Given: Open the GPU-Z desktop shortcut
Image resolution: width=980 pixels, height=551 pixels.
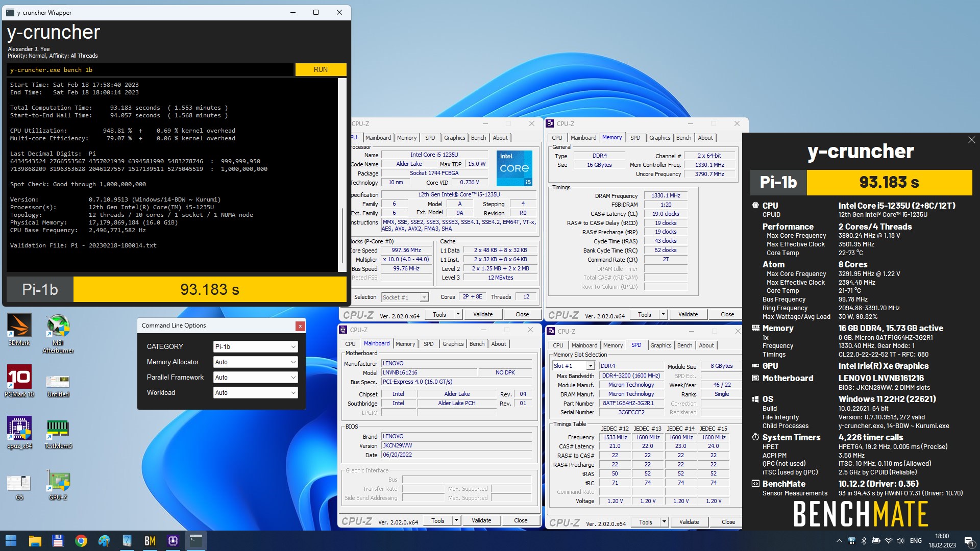Looking at the screenshot, I should [x=58, y=485].
